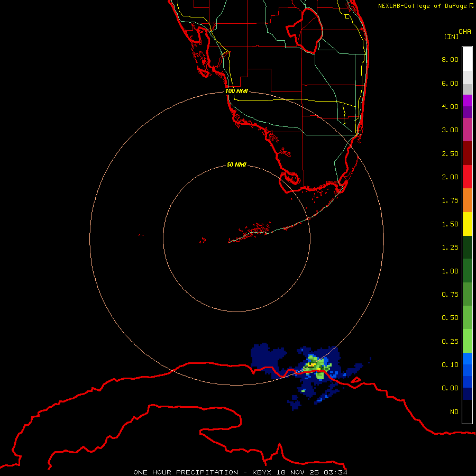The height and width of the screenshot is (476, 476).
Task: Click the 0.10 legend value
Action: pyautogui.click(x=450, y=365)
